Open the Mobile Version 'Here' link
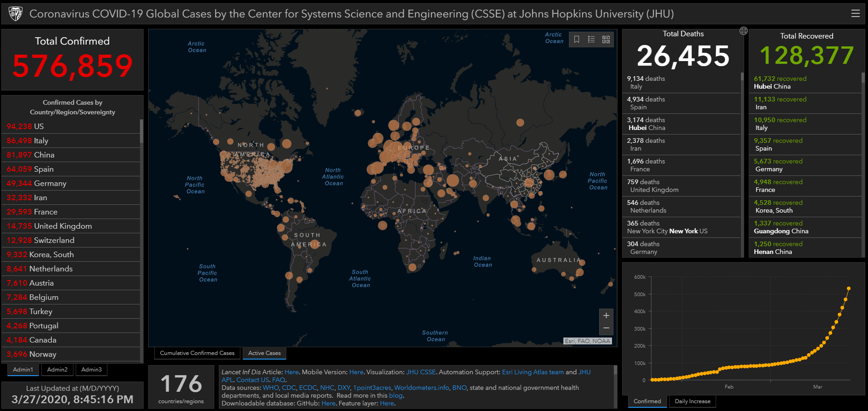This screenshot has width=868, height=411. 356,372
